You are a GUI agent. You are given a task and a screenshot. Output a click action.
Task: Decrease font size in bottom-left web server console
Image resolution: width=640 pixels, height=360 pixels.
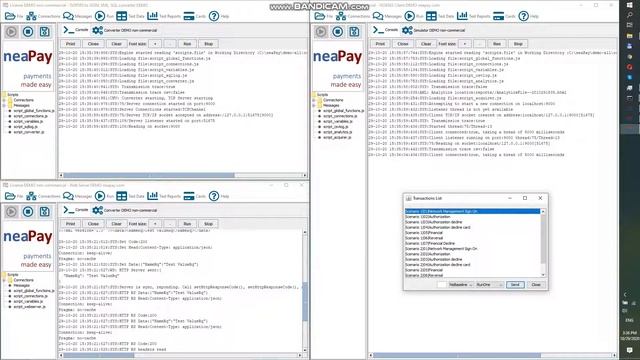(170, 224)
